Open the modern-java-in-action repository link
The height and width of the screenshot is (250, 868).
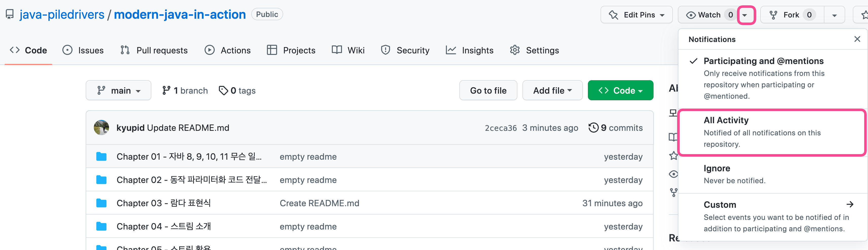[180, 14]
